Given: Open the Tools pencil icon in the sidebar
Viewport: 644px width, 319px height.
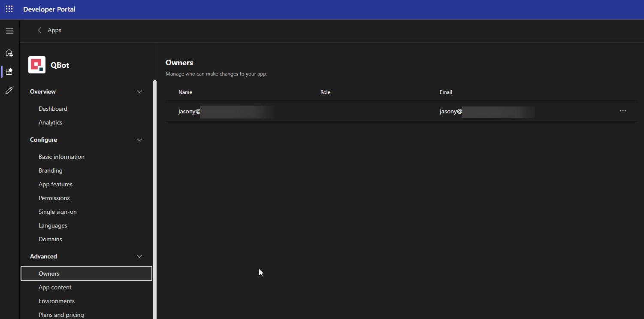Looking at the screenshot, I should point(9,91).
